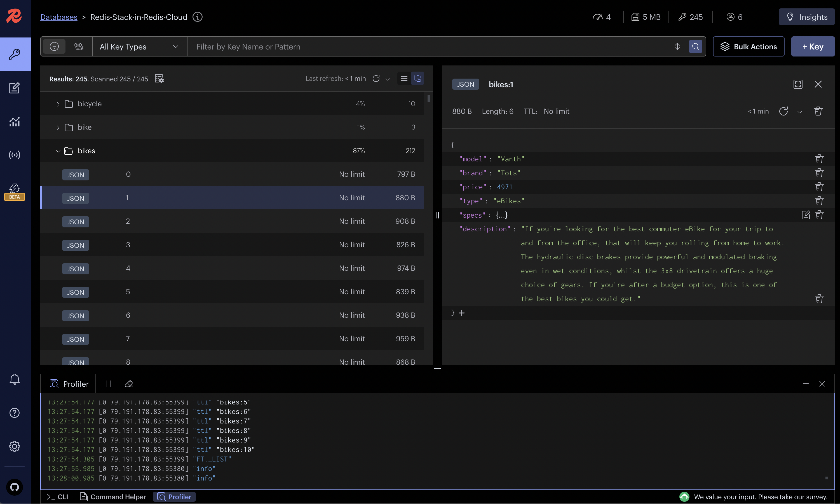Image resolution: width=840 pixels, height=504 pixels.
Task: Delete the bikes:1 key via trash icon
Action: (818, 111)
